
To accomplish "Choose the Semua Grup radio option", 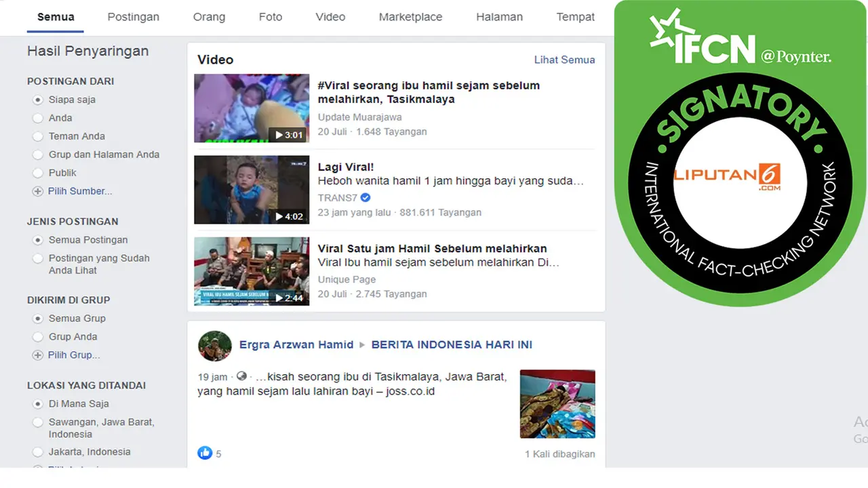I will pyautogui.click(x=38, y=319).
